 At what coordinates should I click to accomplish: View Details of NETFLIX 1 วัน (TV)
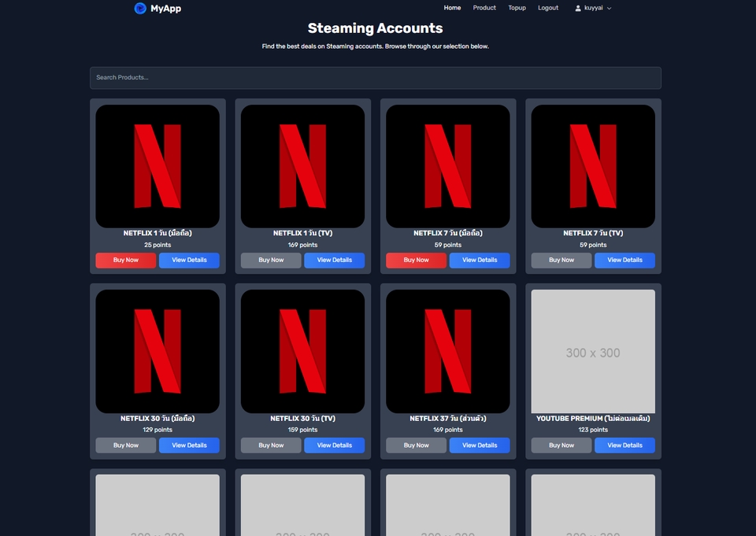tap(334, 261)
